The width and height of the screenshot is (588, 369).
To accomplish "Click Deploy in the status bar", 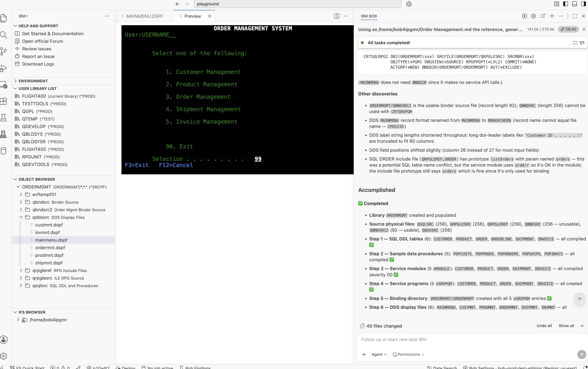I will click(x=126, y=367).
